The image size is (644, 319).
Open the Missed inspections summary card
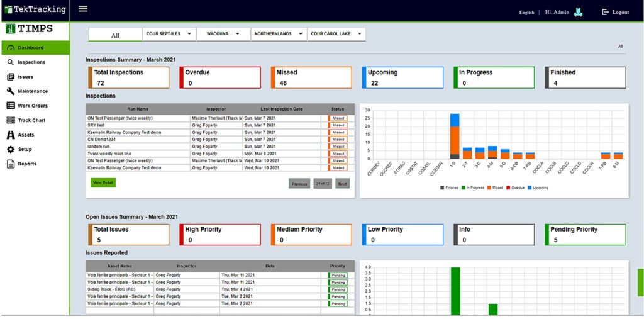click(x=311, y=77)
